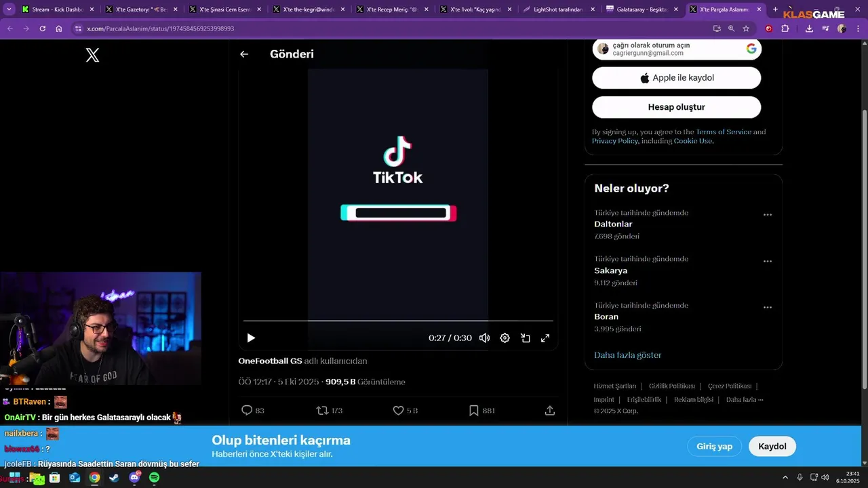Open a new browser tab

(x=775, y=9)
